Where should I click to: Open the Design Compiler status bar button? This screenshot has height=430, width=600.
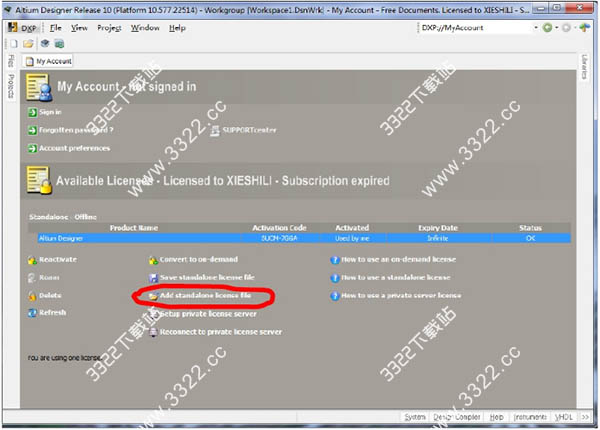click(x=457, y=417)
